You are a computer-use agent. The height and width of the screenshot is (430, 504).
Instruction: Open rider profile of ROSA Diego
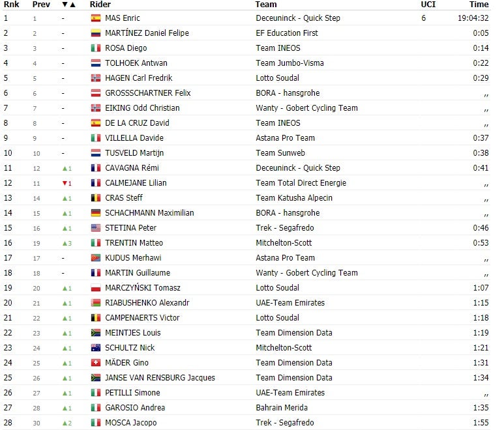(126, 48)
